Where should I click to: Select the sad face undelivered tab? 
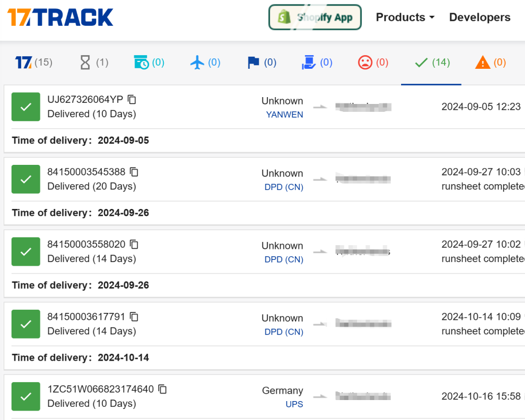pos(373,62)
